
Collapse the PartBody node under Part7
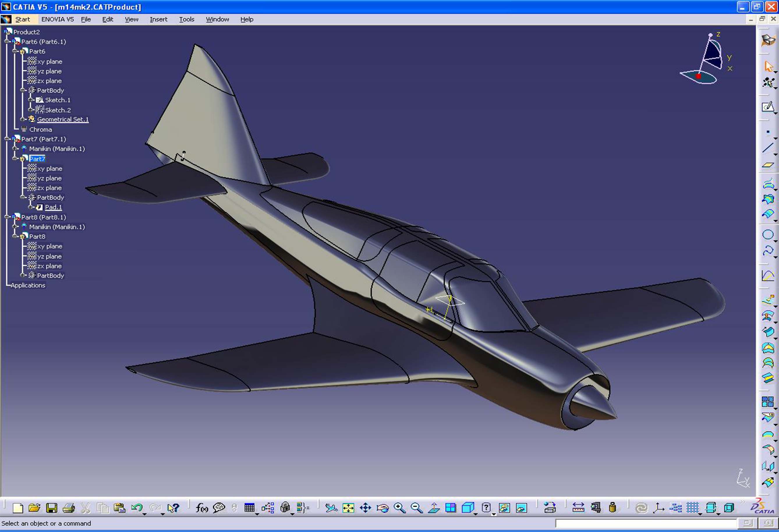pos(22,197)
